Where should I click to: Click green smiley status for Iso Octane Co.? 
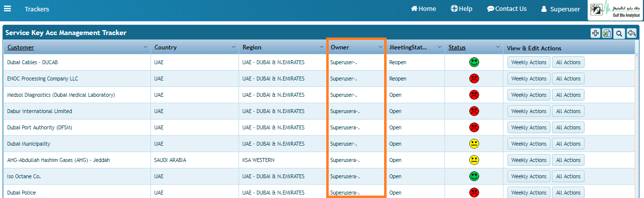(474, 176)
